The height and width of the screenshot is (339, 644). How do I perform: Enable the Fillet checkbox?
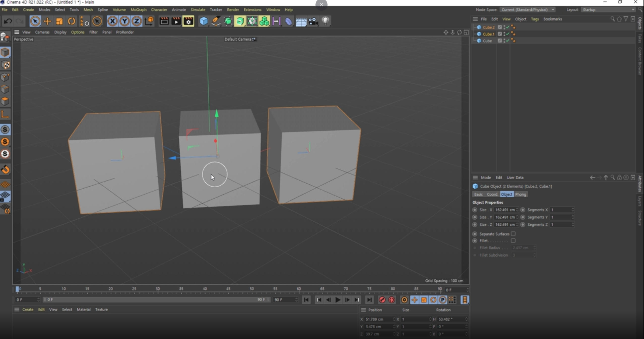point(513,241)
